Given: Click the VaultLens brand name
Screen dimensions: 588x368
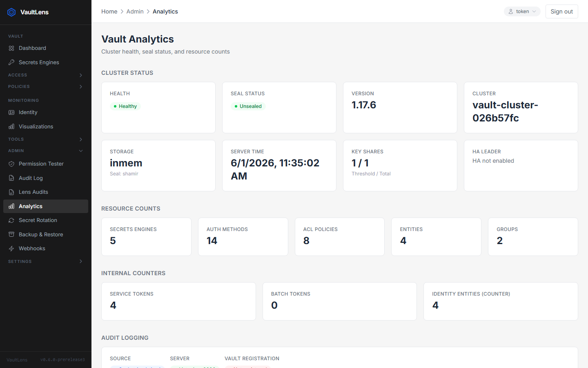Looking at the screenshot, I should pyautogui.click(x=34, y=12).
